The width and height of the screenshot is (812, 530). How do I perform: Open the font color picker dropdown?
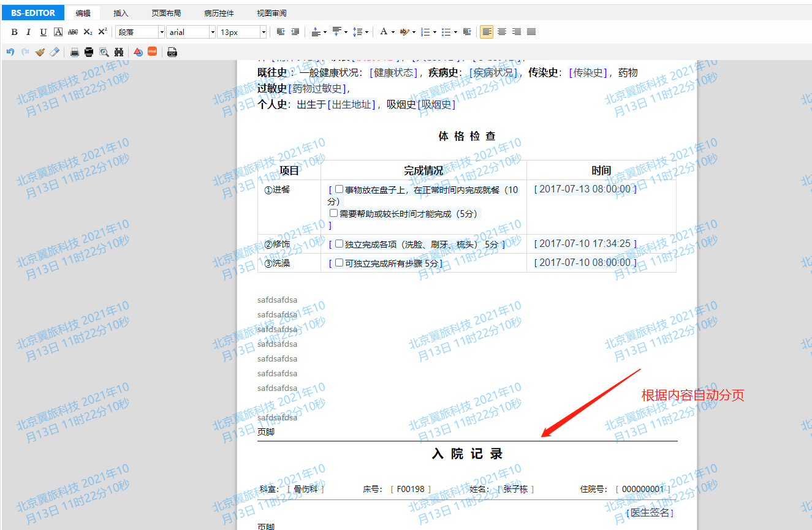(393, 31)
